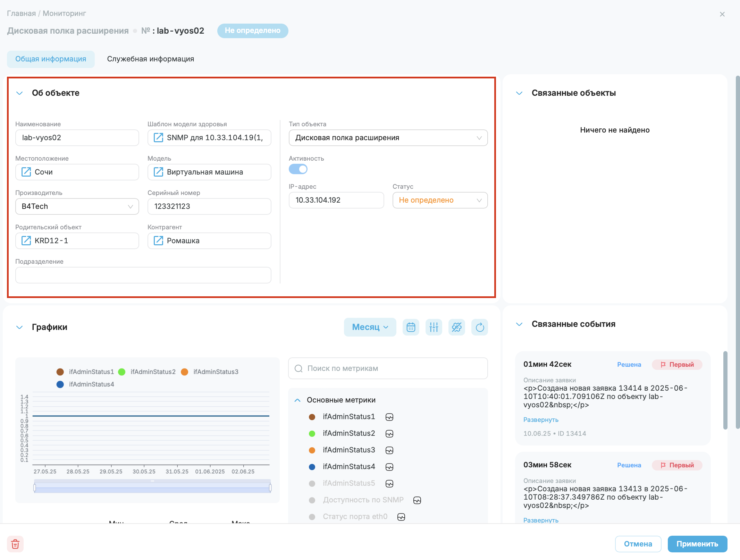Go to Главная in the breadcrumb
The width and height of the screenshot is (740, 560).
click(22, 14)
